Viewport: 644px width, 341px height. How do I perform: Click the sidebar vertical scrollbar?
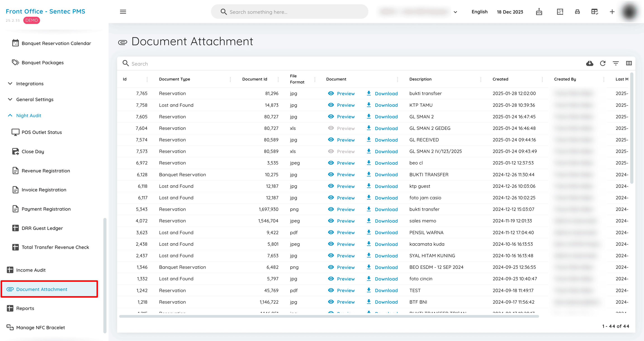[104, 275]
